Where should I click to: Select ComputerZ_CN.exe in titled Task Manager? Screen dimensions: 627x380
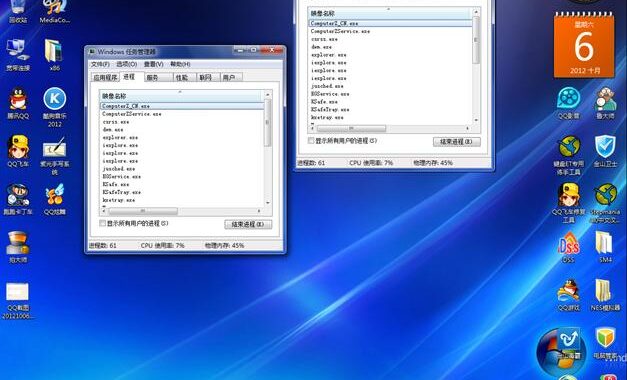point(182,106)
